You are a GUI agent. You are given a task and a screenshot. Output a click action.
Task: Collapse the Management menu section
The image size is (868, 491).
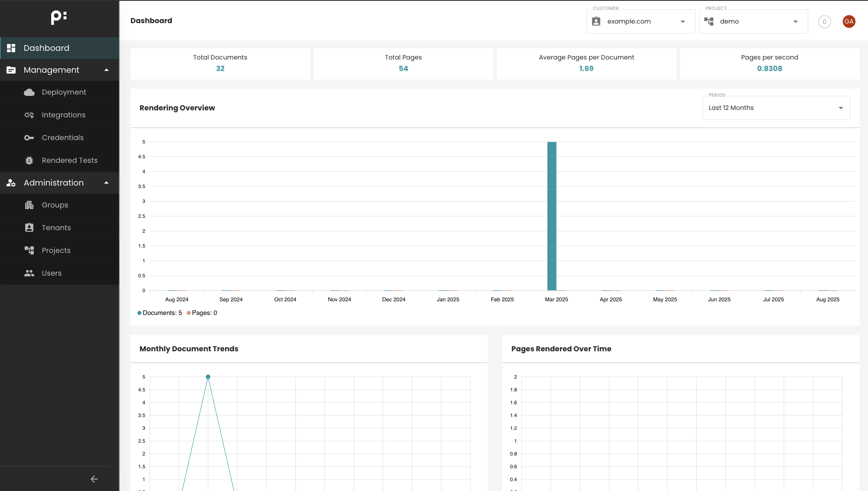[x=107, y=70]
